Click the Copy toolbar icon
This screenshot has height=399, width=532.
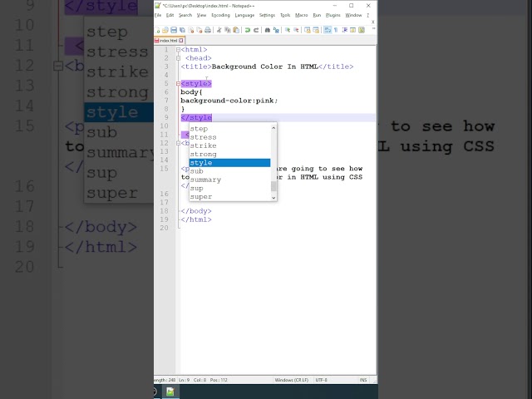228,30
